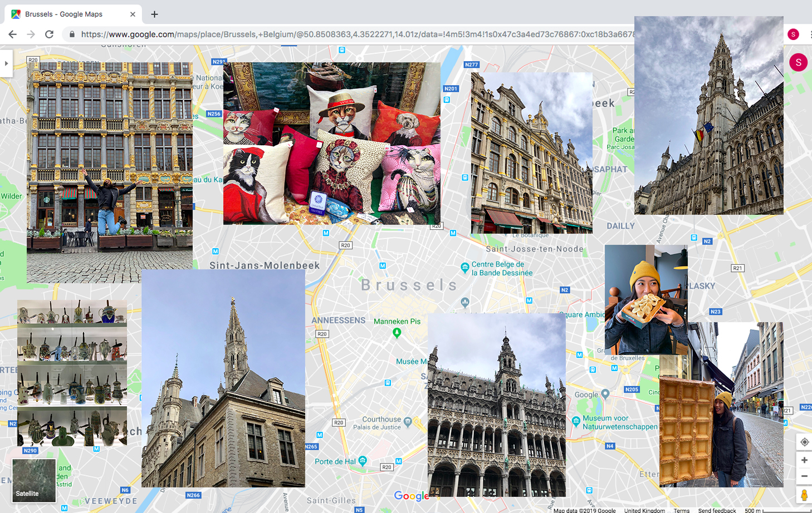Click the Brussels city label on map
Viewport: 812px width, 513px height.
click(409, 285)
